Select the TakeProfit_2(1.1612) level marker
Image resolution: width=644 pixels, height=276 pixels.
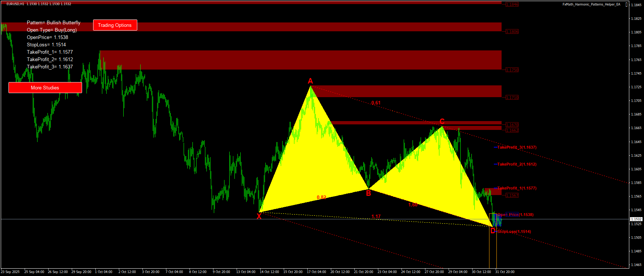tap(517, 164)
